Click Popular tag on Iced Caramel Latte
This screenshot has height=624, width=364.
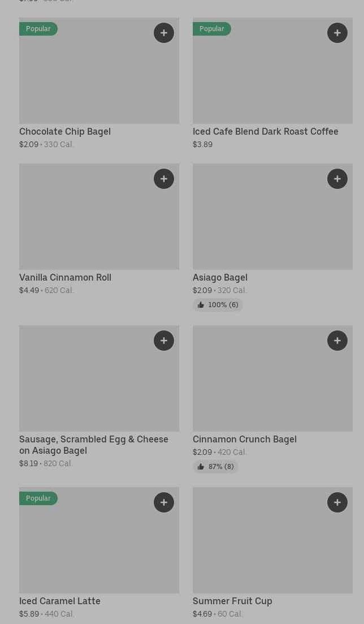pyautogui.click(x=38, y=498)
